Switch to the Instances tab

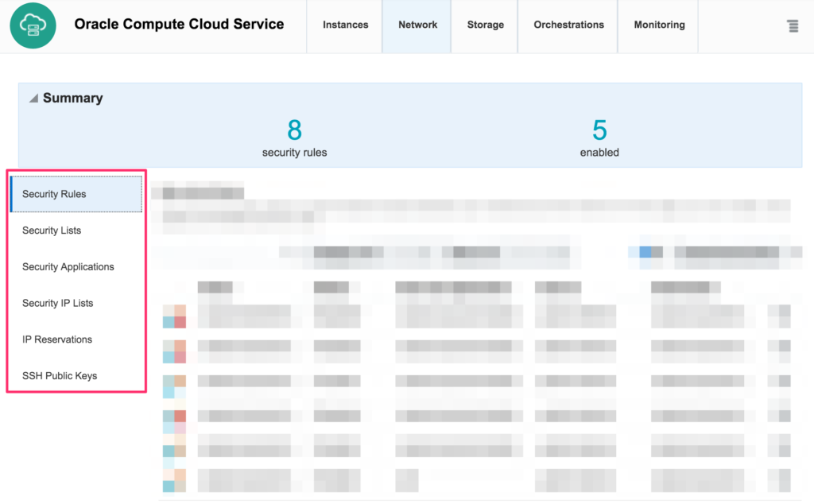coord(345,26)
